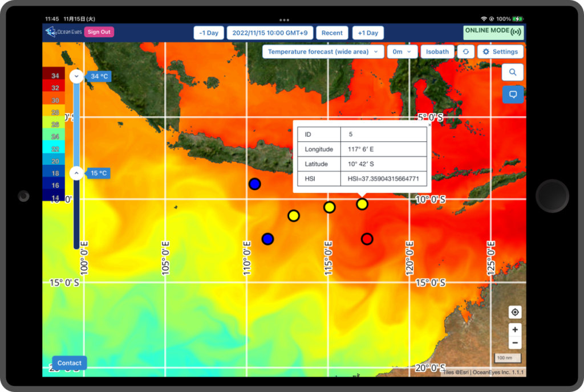Zoom in with the plus button
The height and width of the screenshot is (392, 584).
pos(515,329)
